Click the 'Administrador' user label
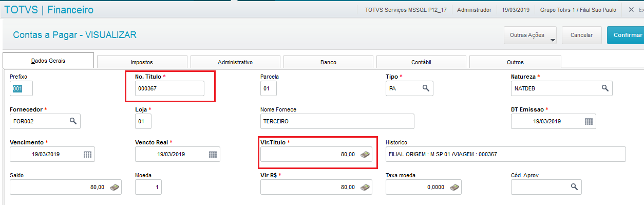Screen dimensions: 644x205 (474, 10)
